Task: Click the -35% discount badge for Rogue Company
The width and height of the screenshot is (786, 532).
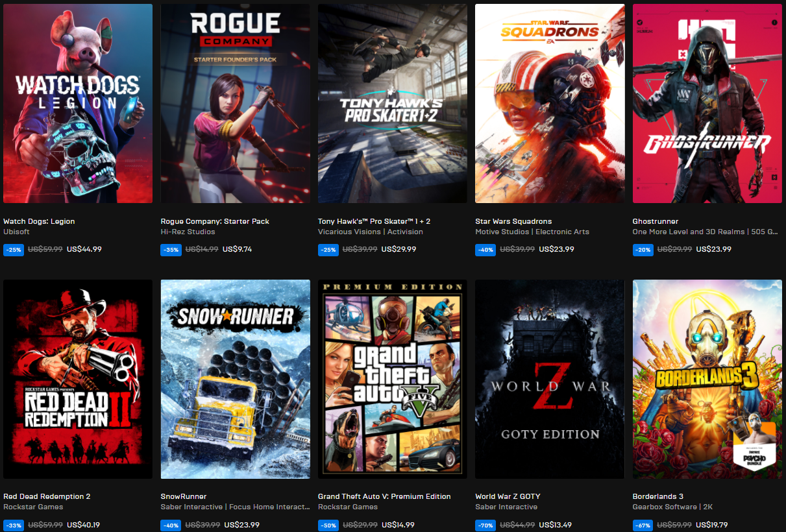Action: 171,250
